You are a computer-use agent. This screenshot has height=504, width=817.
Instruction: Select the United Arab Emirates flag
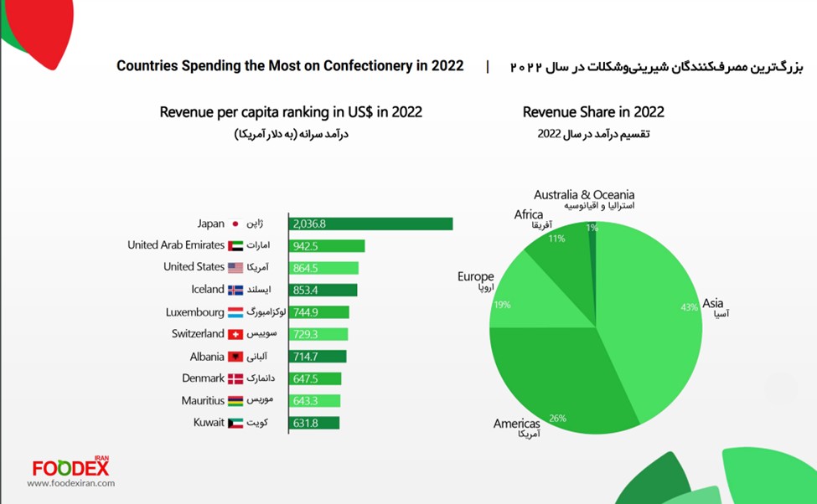[235, 246]
